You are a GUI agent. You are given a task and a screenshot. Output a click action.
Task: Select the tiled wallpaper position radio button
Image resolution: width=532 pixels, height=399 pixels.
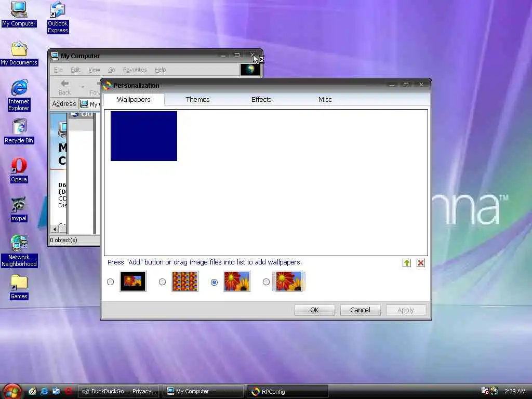pos(162,282)
